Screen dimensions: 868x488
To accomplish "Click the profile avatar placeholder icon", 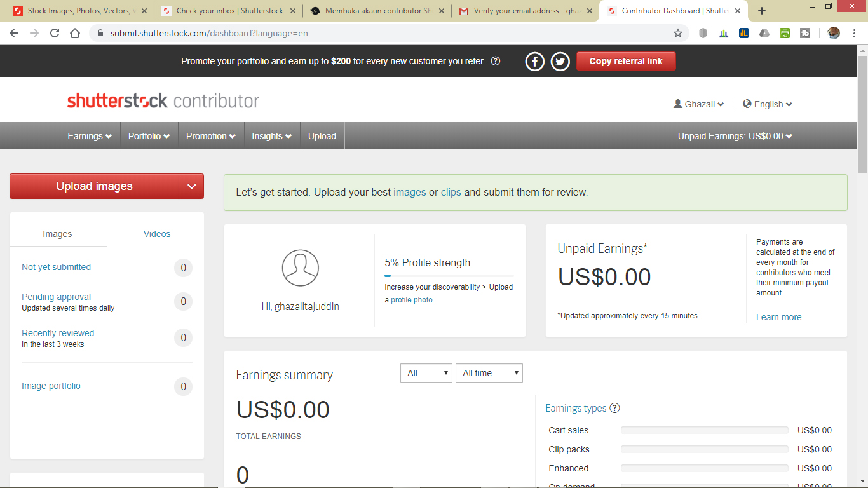I will pos(301,268).
